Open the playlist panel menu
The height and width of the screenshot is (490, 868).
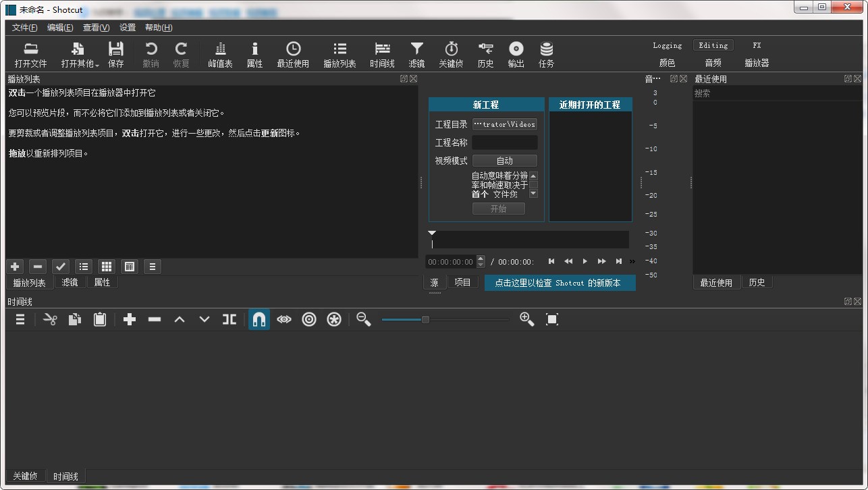[x=152, y=267]
